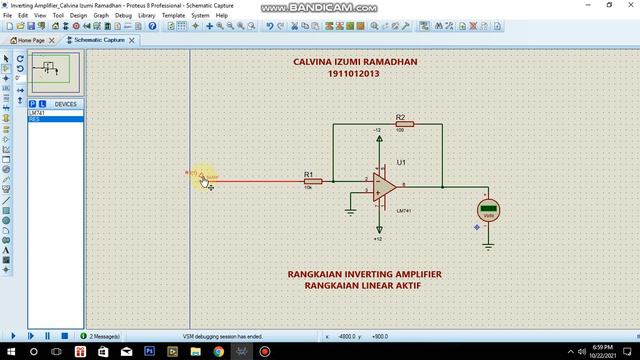The height and width of the screenshot is (360, 640).
Task: Click the Undo arrow icon
Action: point(270,26)
